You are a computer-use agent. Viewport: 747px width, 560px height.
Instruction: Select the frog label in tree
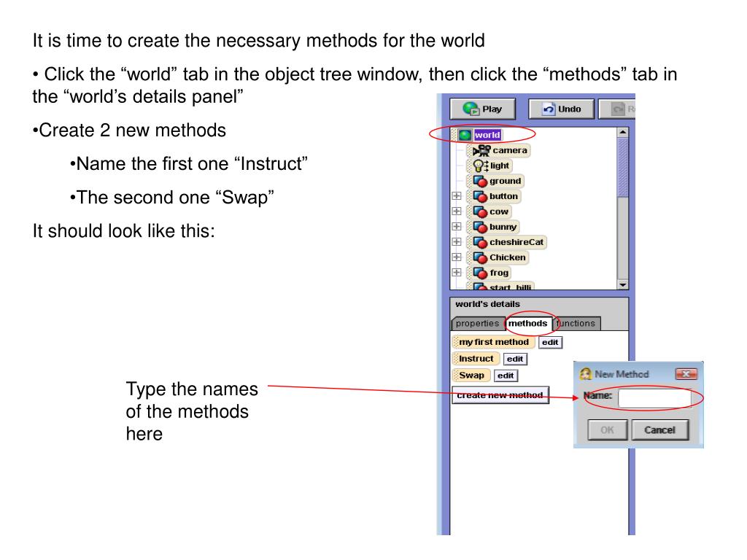499,273
